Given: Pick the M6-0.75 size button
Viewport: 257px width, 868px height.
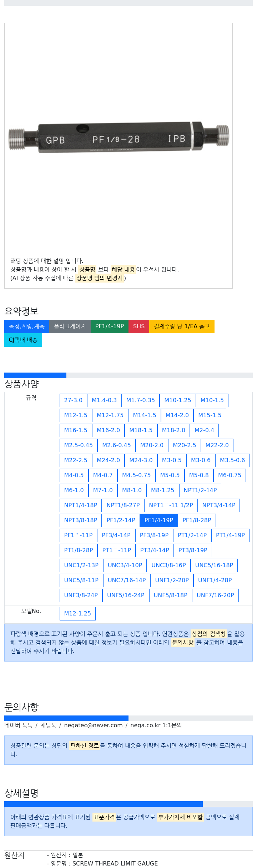Looking at the screenshot, I should coord(230,475).
